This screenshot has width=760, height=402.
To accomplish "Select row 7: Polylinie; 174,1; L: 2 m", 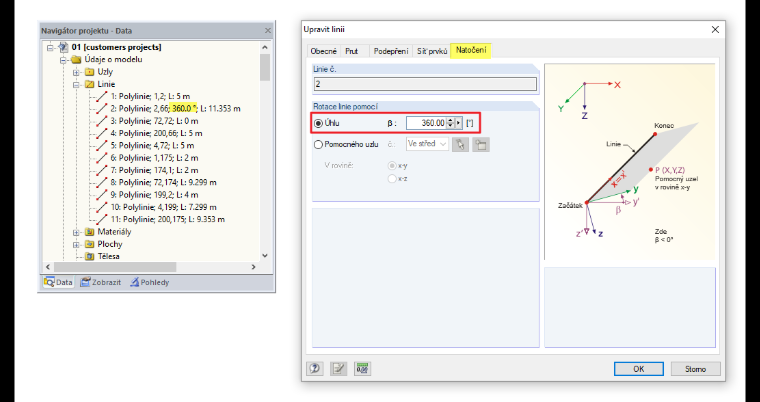I will coord(154,170).
